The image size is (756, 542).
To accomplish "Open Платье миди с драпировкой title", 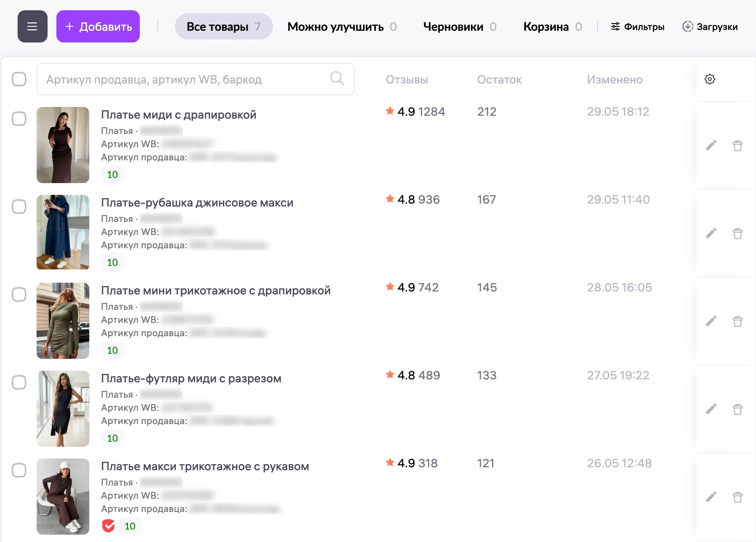I will (x=179, y=115).
